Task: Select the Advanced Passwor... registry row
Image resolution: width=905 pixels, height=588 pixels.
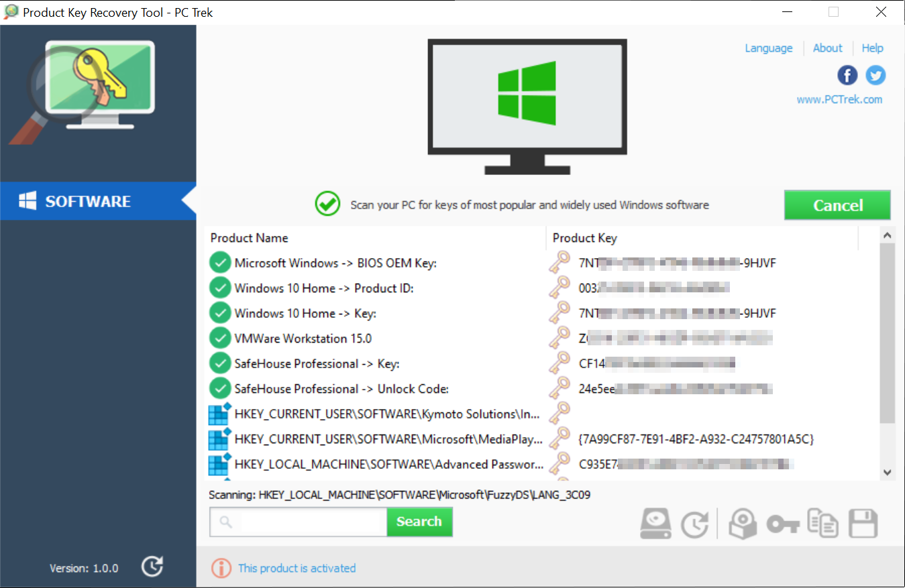Action: tap(541, 464)
